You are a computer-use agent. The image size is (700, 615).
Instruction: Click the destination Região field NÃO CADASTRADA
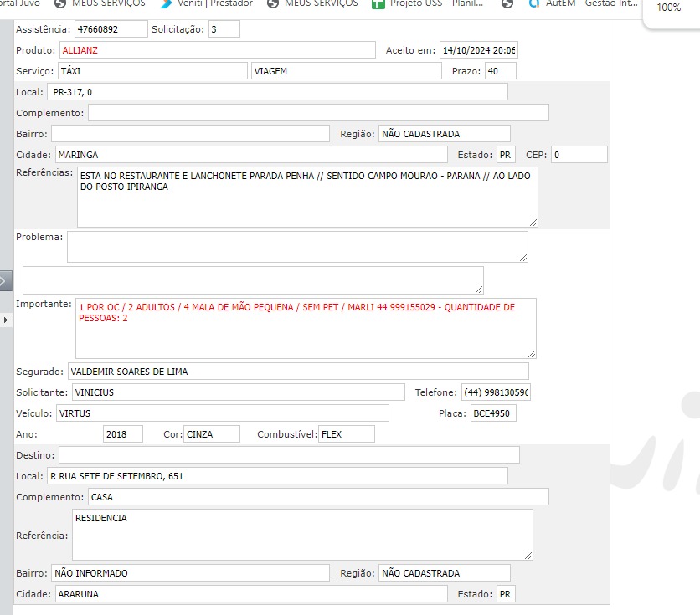coord(444,572)
